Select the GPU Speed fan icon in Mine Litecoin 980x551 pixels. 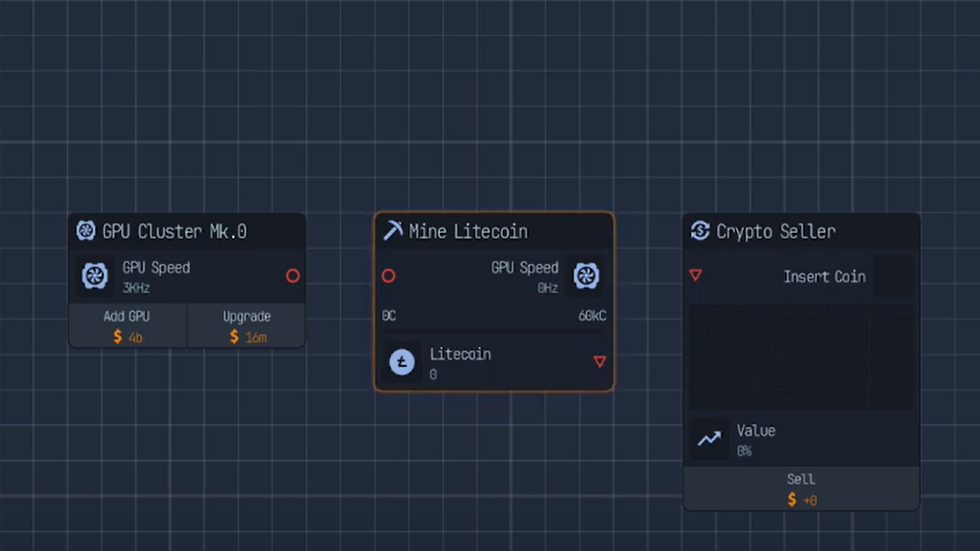586,276
